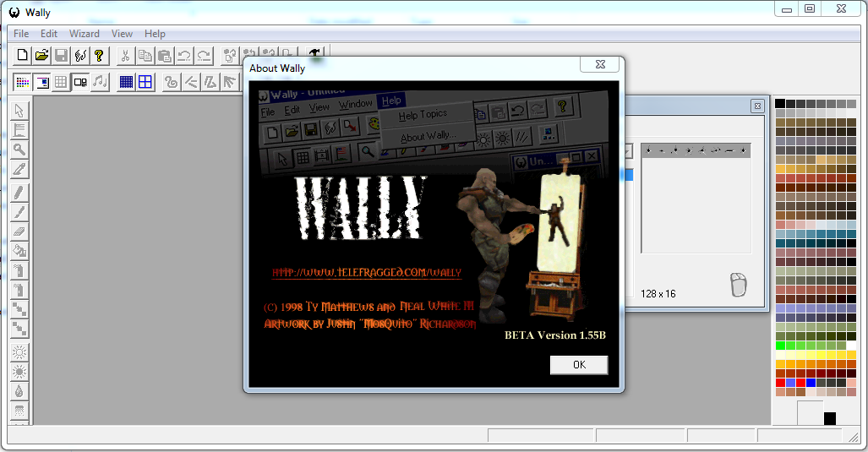Viewport: 868px width, 452px height.
Task: Open a file using the folder icon
Action: (x=41, y=55)
